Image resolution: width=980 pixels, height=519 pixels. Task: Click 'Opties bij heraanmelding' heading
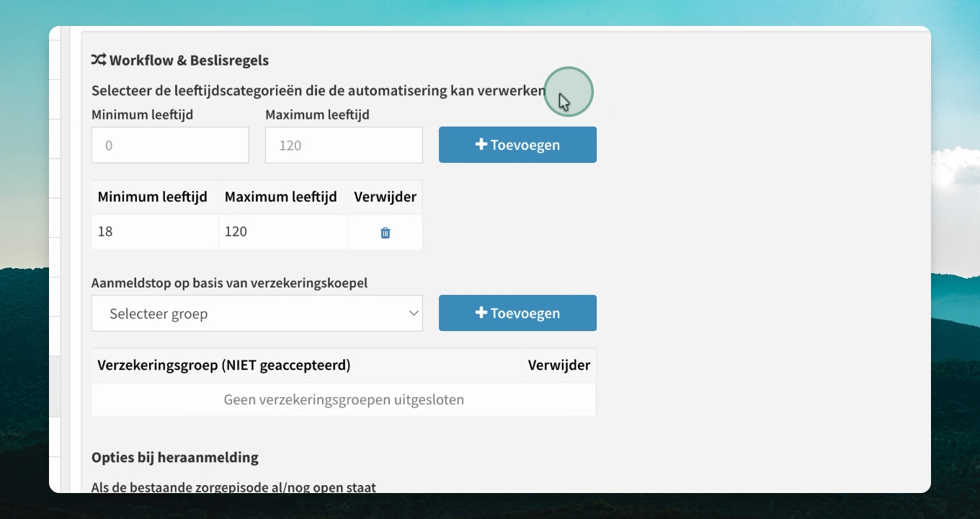(175, 457)
